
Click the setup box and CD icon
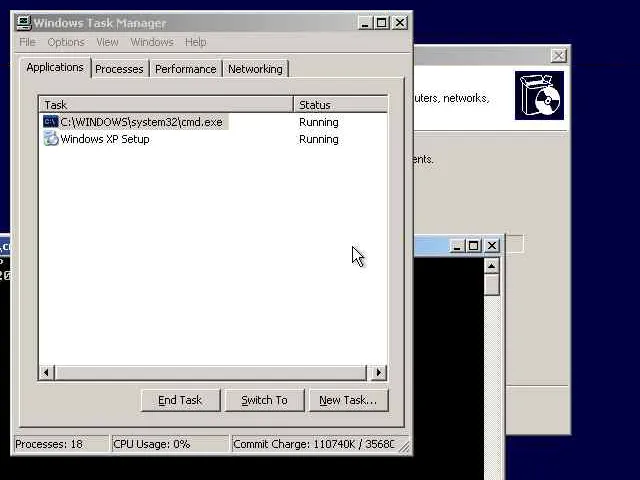539,96
